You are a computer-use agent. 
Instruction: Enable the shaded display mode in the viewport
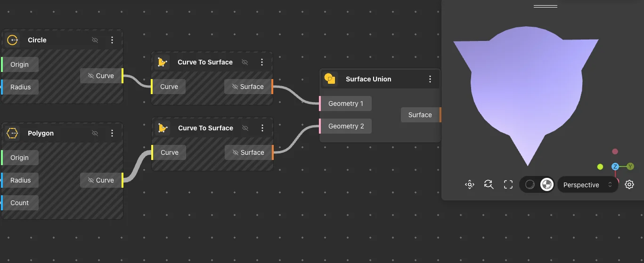(546, 185)
